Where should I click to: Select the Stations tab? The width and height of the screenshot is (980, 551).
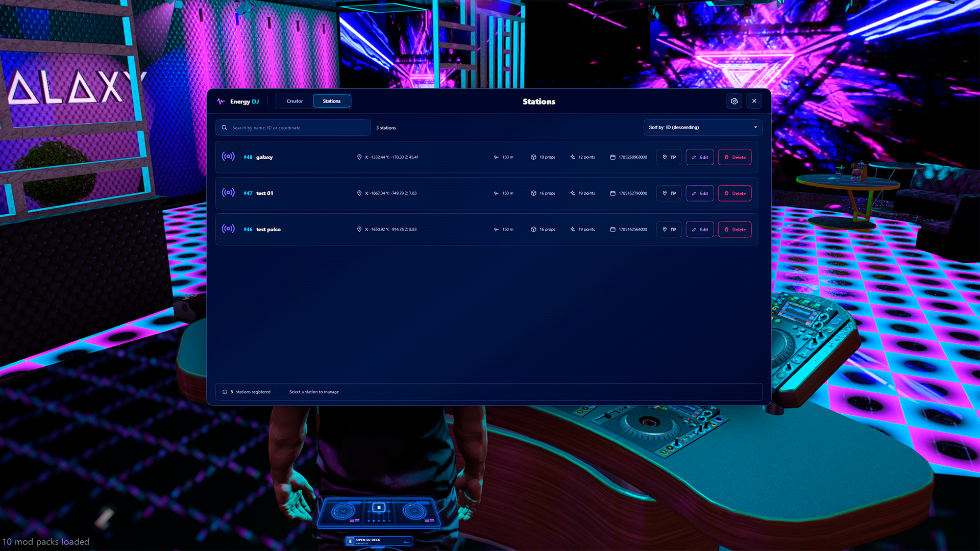(x=332, y=101)
